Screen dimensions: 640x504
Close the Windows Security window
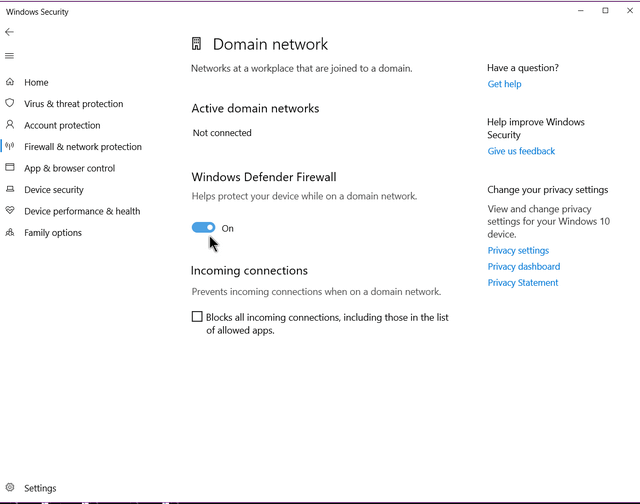click(630, 11)
